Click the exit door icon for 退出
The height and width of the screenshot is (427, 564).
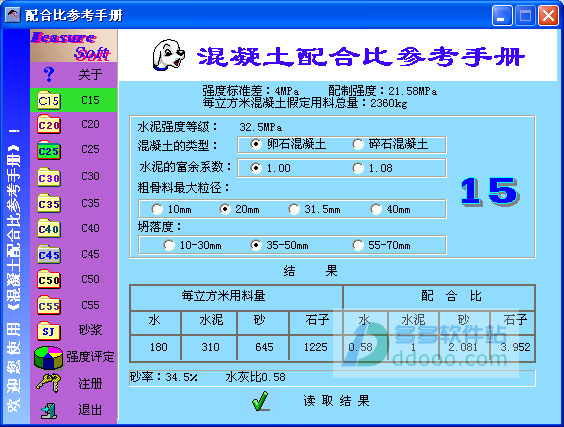(x=49, y=410)
